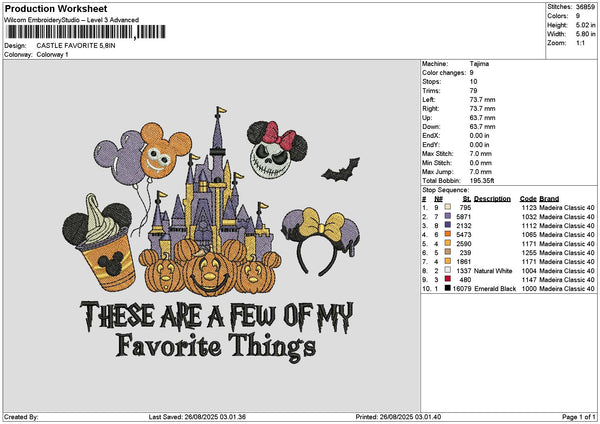Click the Width value 5.80 in
The height and width of the screenshot is (424, 600).
[585, 34]
